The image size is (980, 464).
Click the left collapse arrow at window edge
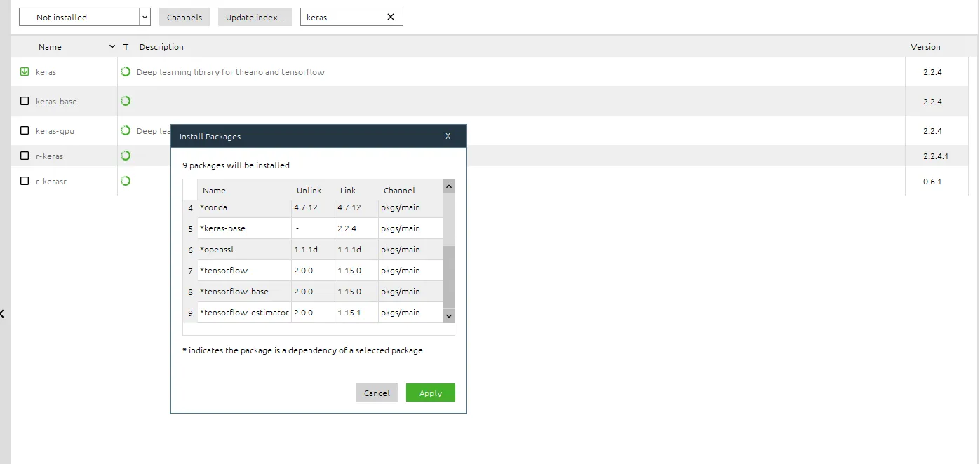(2, 314)
